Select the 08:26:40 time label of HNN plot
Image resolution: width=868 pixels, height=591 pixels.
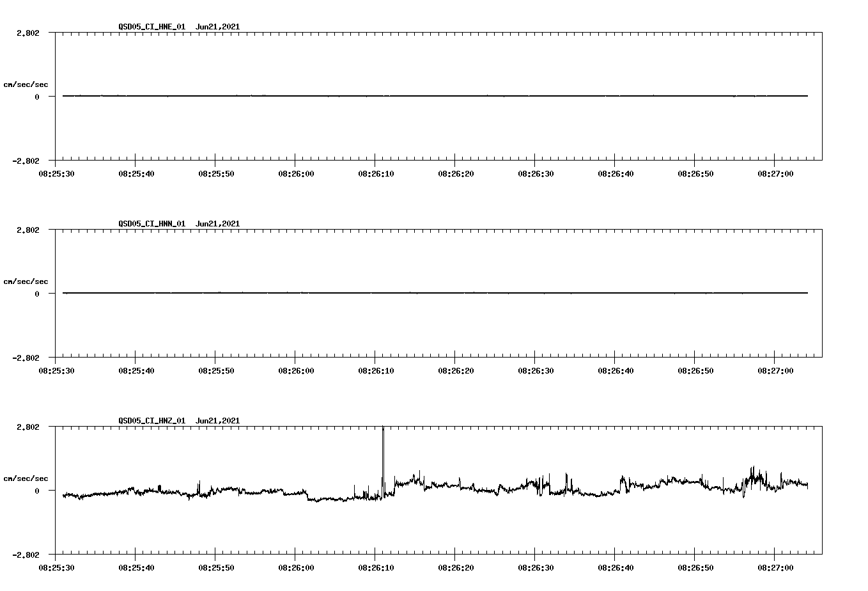[615, 371]
